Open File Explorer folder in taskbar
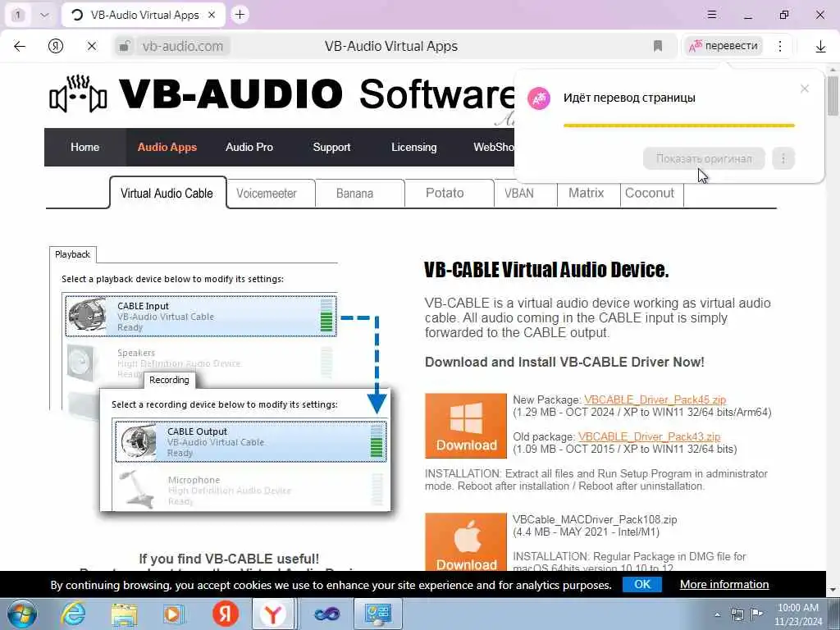The width and height of the screenshot is (840, 630). (x=124, y=614)
